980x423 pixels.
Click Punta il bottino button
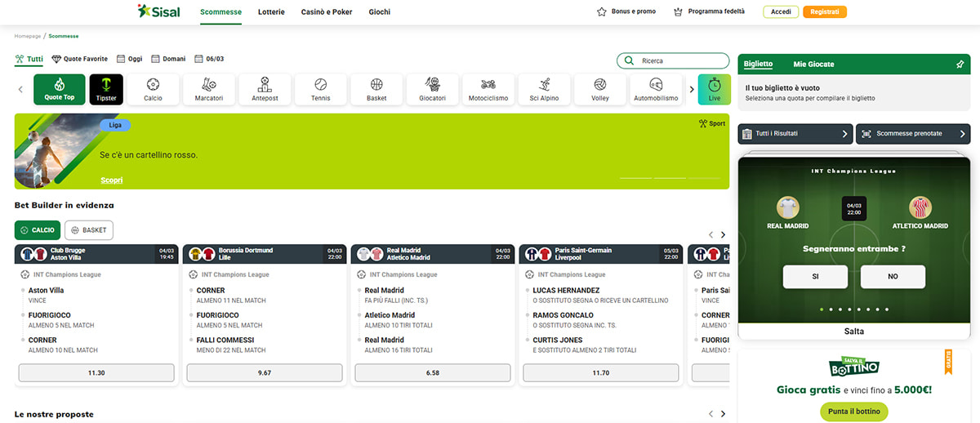tap(854, 412)
